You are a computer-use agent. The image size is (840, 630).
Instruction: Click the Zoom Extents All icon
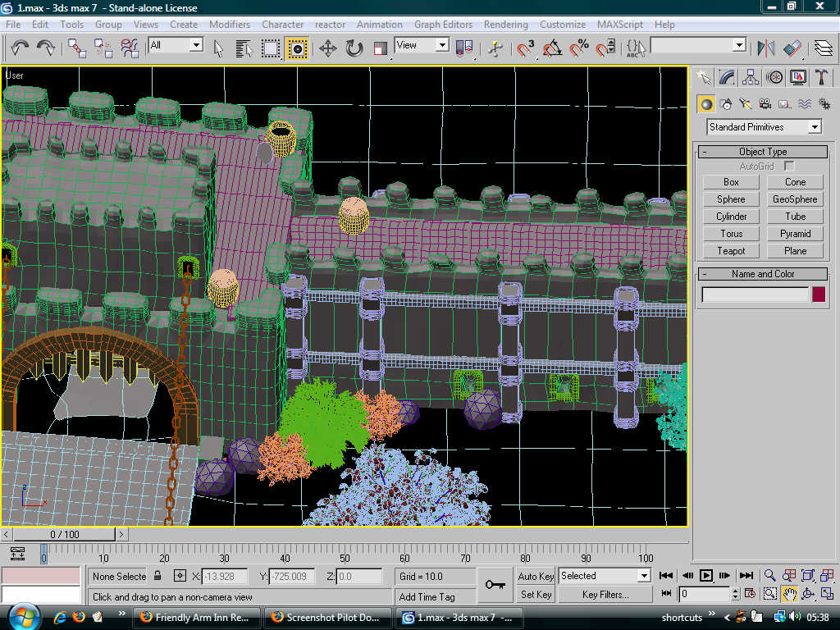[x=827, y=576]
